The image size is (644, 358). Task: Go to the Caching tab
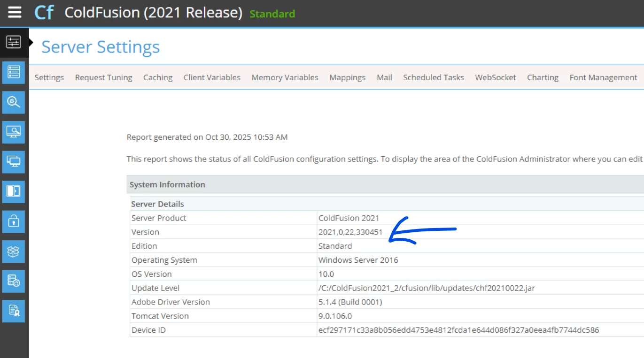click(x=158, y=77)
